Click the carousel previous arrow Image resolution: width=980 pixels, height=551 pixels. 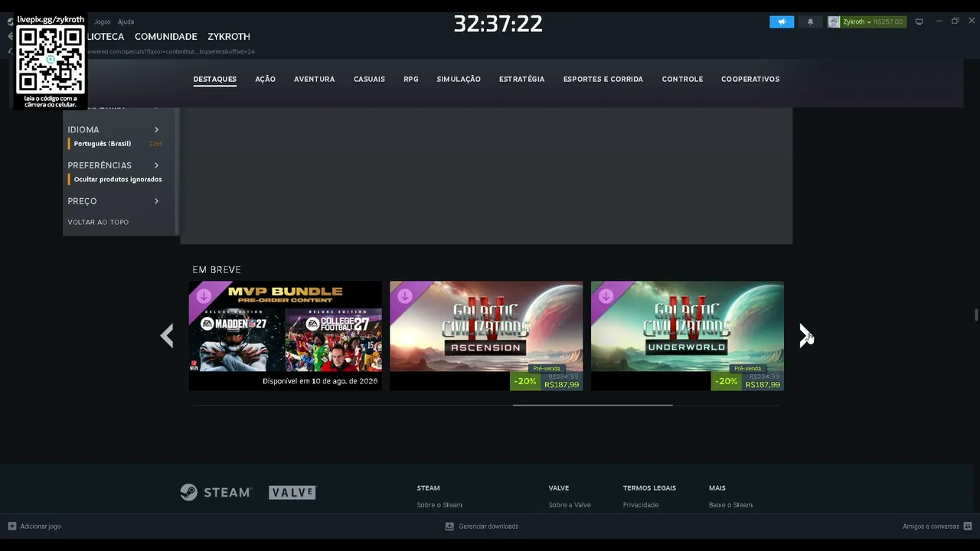[x=167, y=335]
